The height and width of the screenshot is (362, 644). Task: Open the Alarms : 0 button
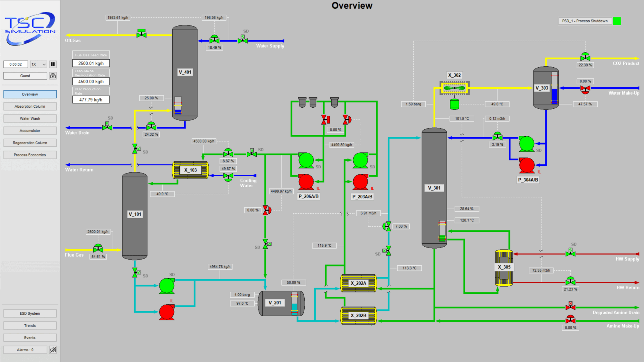(25, 350)
